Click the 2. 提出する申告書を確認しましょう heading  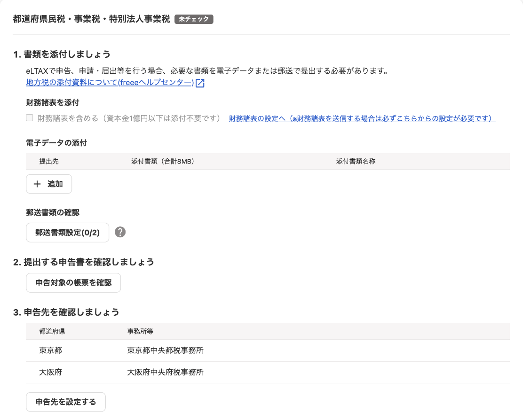(x=84, y=262)
